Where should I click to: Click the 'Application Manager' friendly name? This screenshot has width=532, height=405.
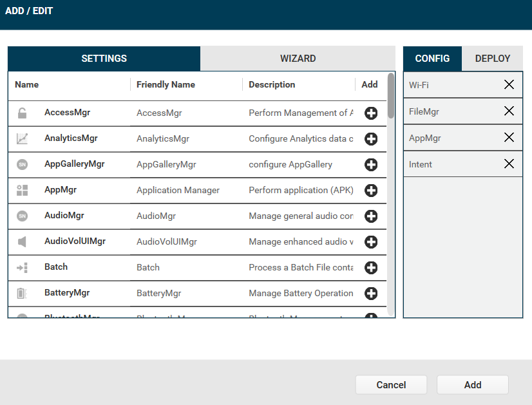pyautogui.click(x=178, y=191)
